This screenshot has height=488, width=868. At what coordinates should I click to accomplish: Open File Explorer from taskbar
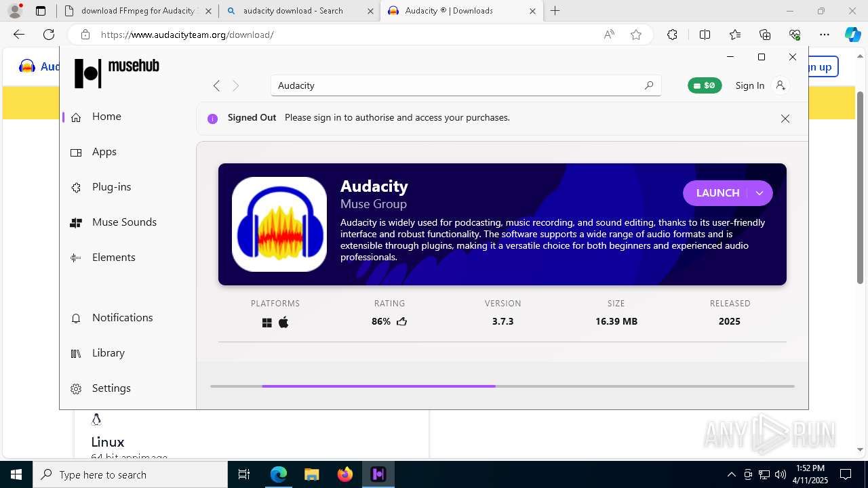click(311, 474)
